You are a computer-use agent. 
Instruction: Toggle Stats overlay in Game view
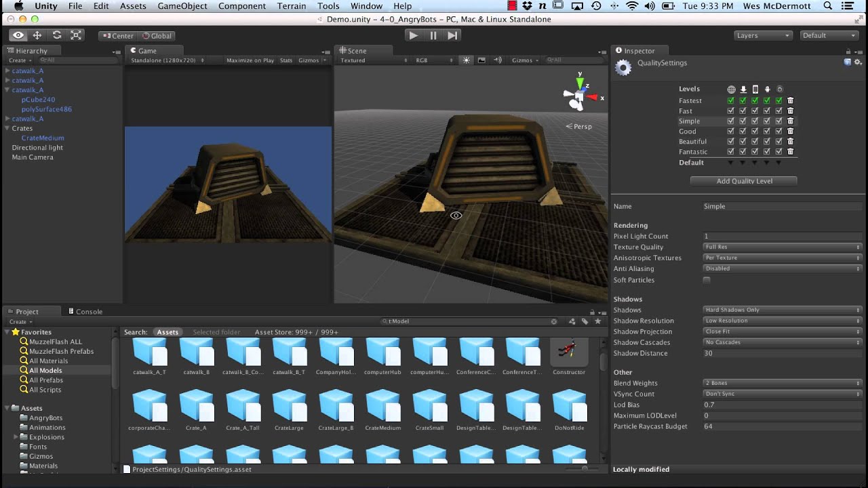point(286,60)
